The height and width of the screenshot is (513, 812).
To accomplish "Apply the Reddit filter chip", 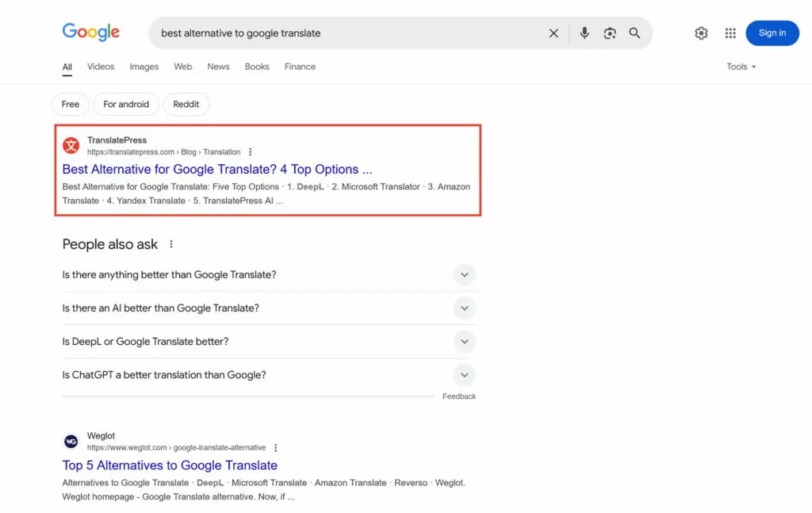I will pos(186,104).
